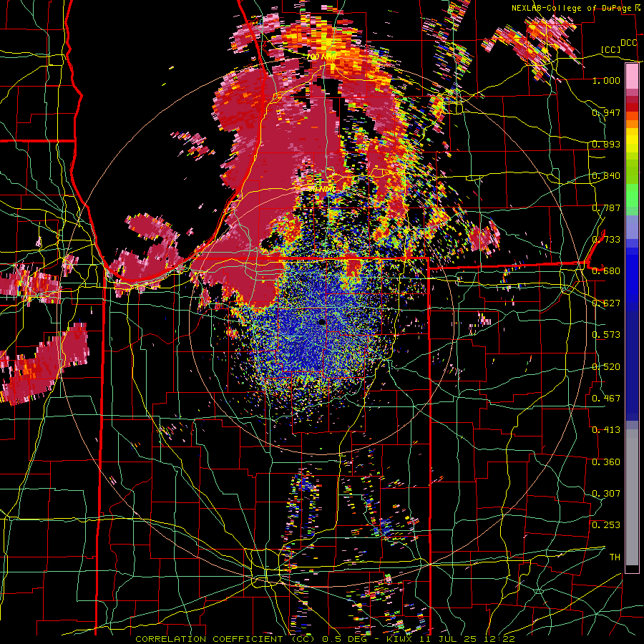The height and width of the screenshot is (644, 644).
Task: Click the 0.733 scale value
Action: [606, 239]
